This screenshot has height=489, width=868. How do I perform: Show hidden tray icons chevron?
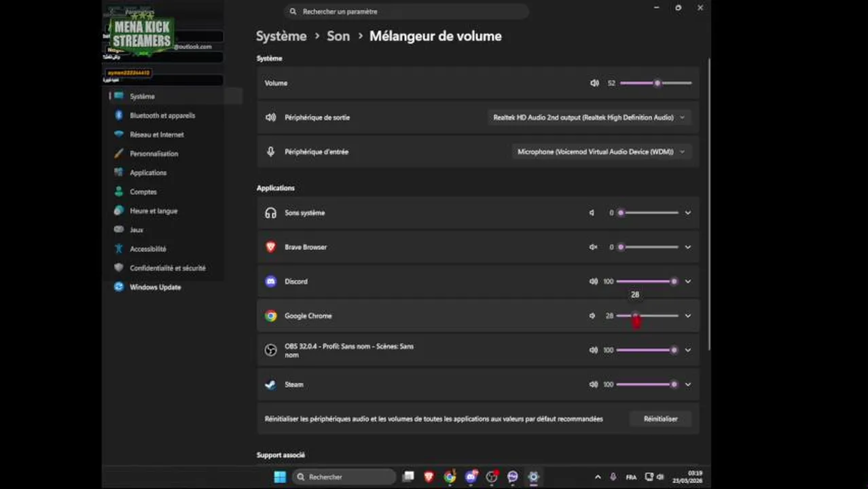(x=598, y=477)
